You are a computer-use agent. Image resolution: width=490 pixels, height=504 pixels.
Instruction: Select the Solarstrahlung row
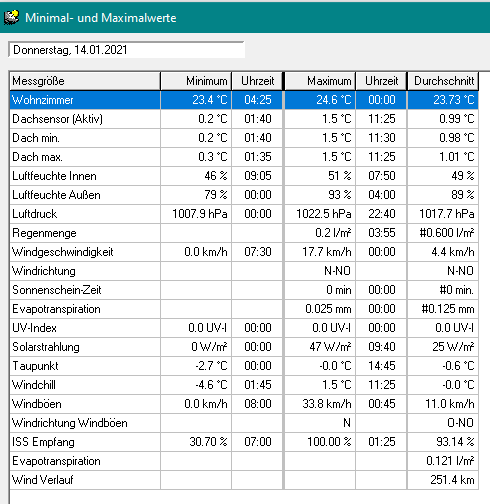tap(244, 347)
